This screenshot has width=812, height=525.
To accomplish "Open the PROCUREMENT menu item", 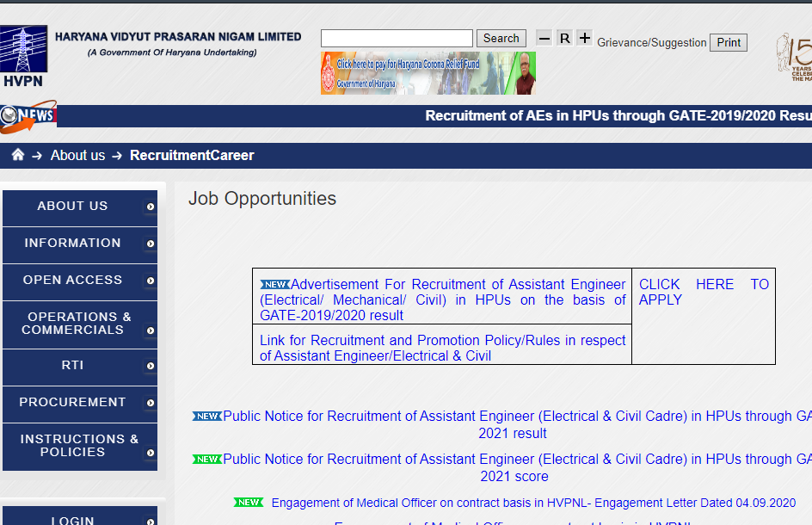I will coord(80,404).
